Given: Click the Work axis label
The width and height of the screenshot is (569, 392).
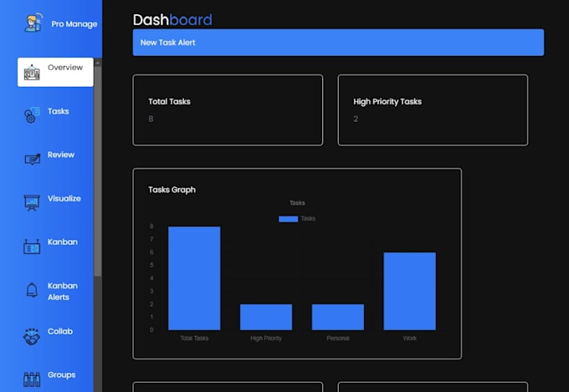Looking at the screenshot, I should [410, 338].
